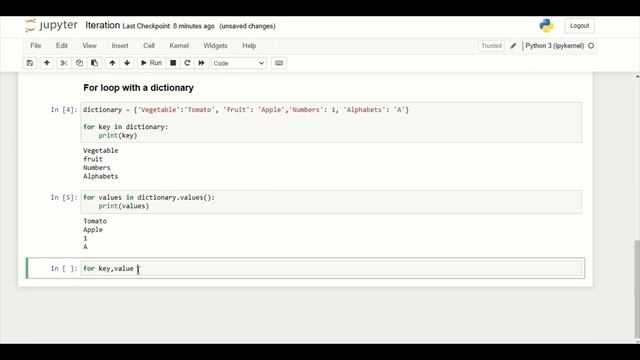Click the kernel idle circle indicator
This screenshot has height=360, width=640.
pyautogui.click(x=591, y=46)
